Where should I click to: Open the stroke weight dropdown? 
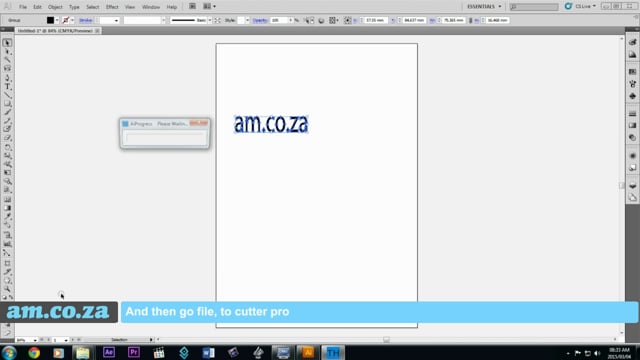coord(116,20)
